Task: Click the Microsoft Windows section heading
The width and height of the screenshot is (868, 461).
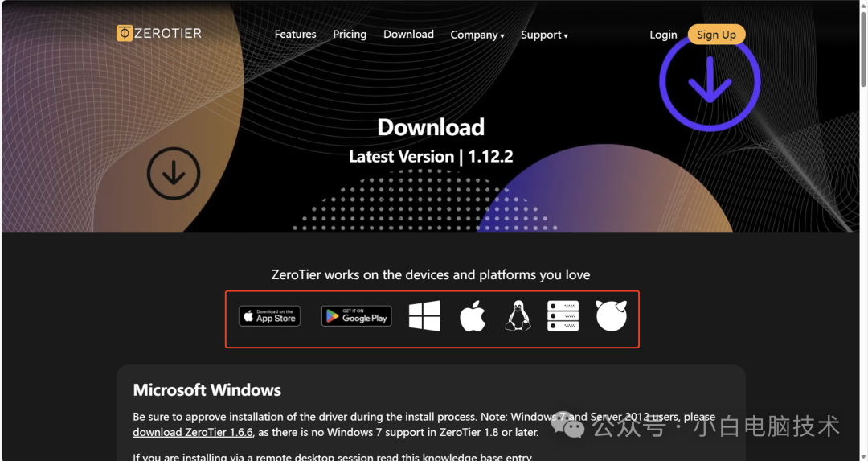Action: coord(207,390)
